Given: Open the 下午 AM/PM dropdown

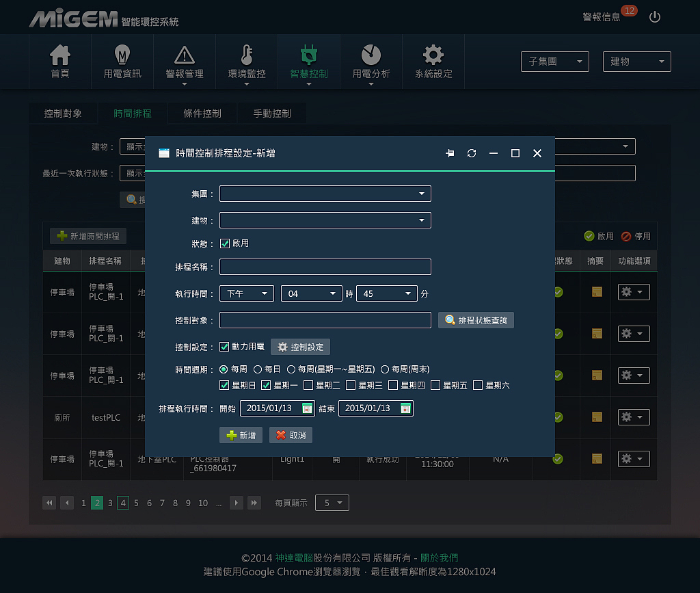Looking at the screenshot, I should [x=246, y=293].
